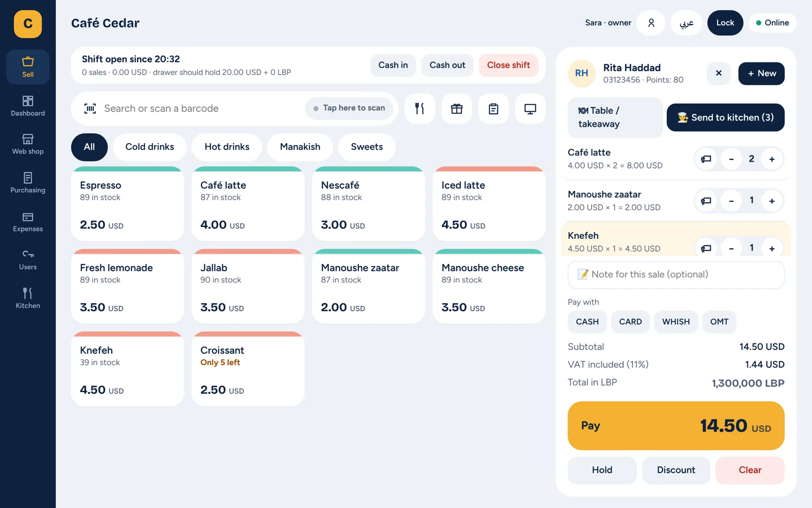
Task: Open Users page in sidebar
Action: pyautogui.click(x=28, y=260)
